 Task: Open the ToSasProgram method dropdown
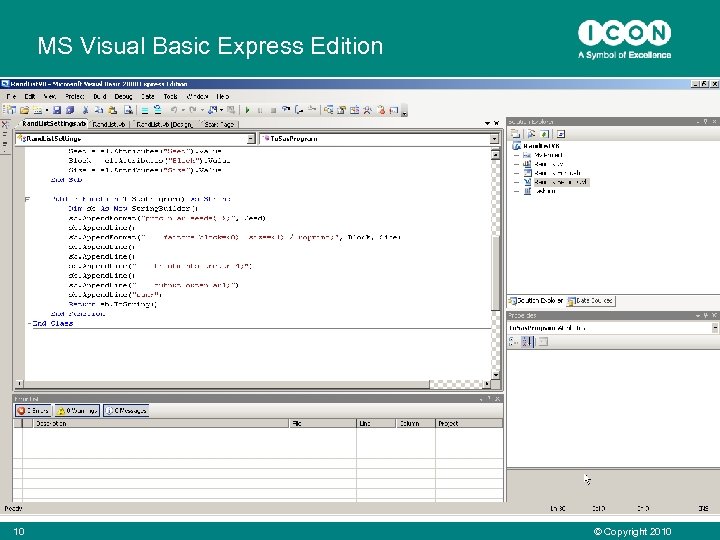[494, 139]
